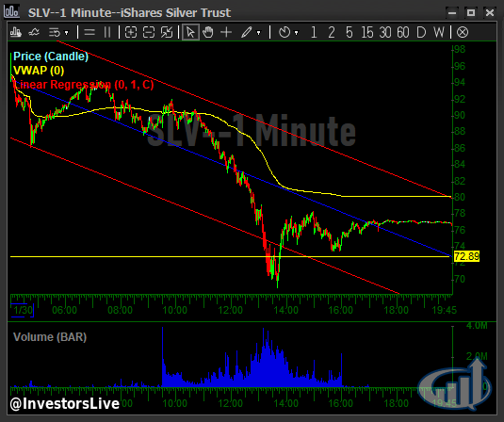Switch to the weekly W timeframe

[x=439, y=32]
